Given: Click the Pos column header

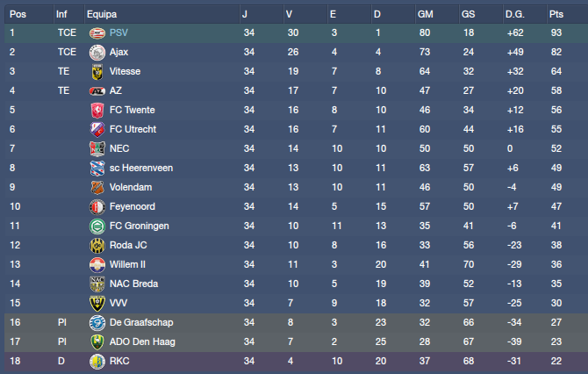Looking at the screenshot, I should (18, 14).
